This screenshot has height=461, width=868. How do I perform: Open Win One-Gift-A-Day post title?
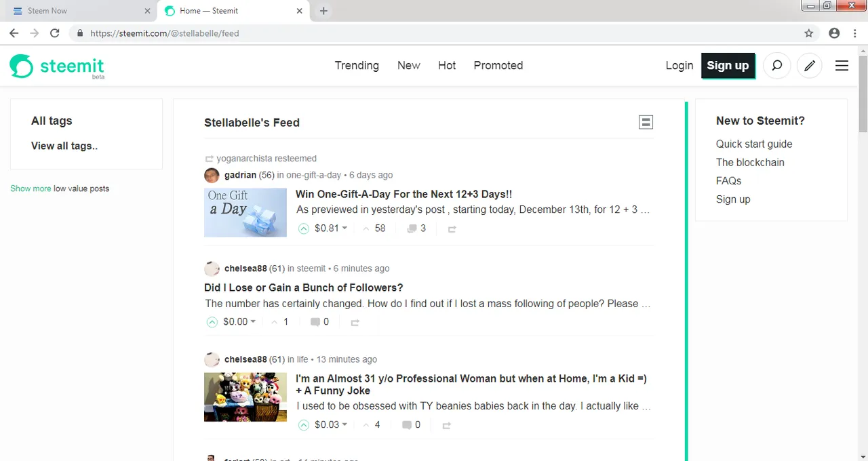pos(404,194)
